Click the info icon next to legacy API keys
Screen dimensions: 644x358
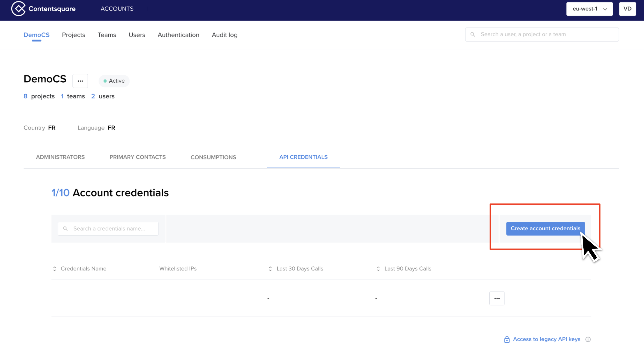pos(588,339)
